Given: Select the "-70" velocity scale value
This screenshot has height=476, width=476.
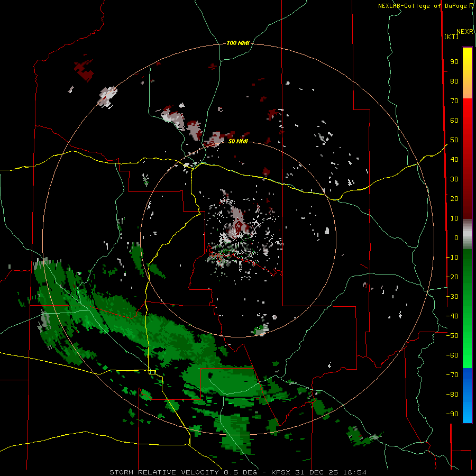Looking at the screenshot, I should (x=452, y=374).
